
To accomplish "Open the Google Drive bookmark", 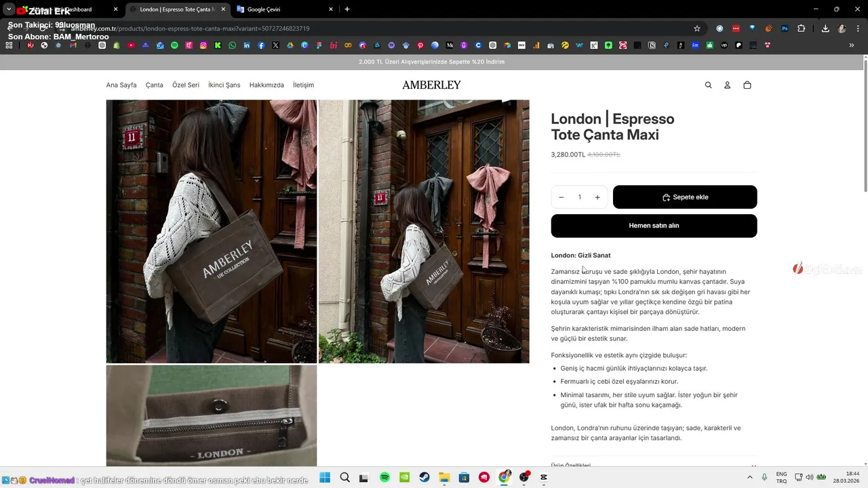I will [290, 45].
